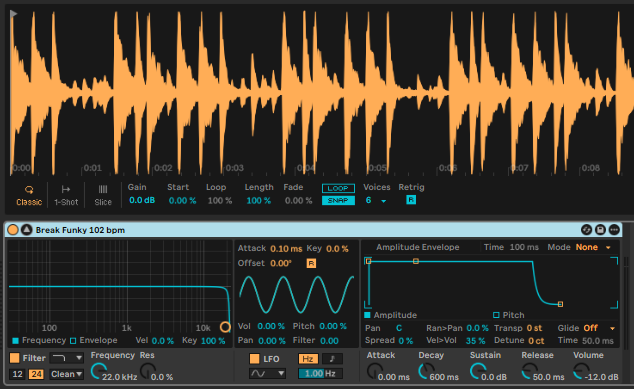Toggle the LFO retrigger R button

point(311,263)
